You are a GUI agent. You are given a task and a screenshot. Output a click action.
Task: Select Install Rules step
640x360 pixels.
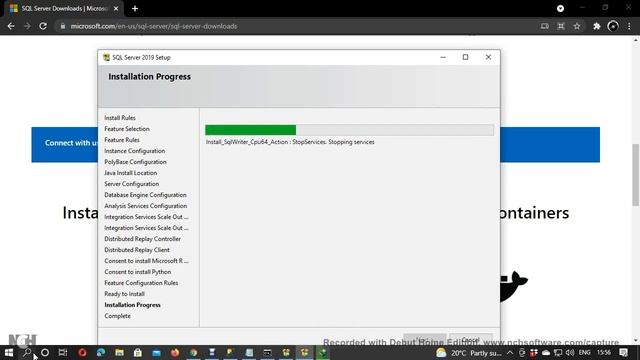click(x=120, y=118)
